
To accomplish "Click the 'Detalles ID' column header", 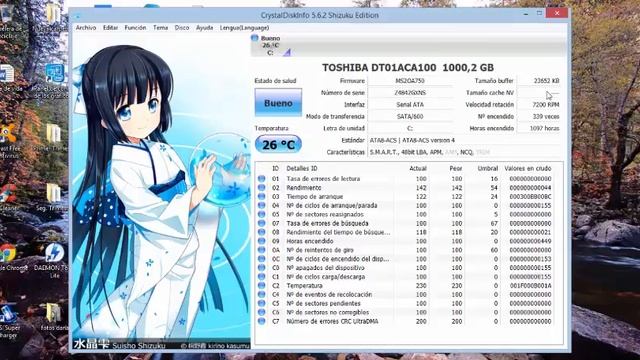I will pyautogui.click(x=302, y=168).
